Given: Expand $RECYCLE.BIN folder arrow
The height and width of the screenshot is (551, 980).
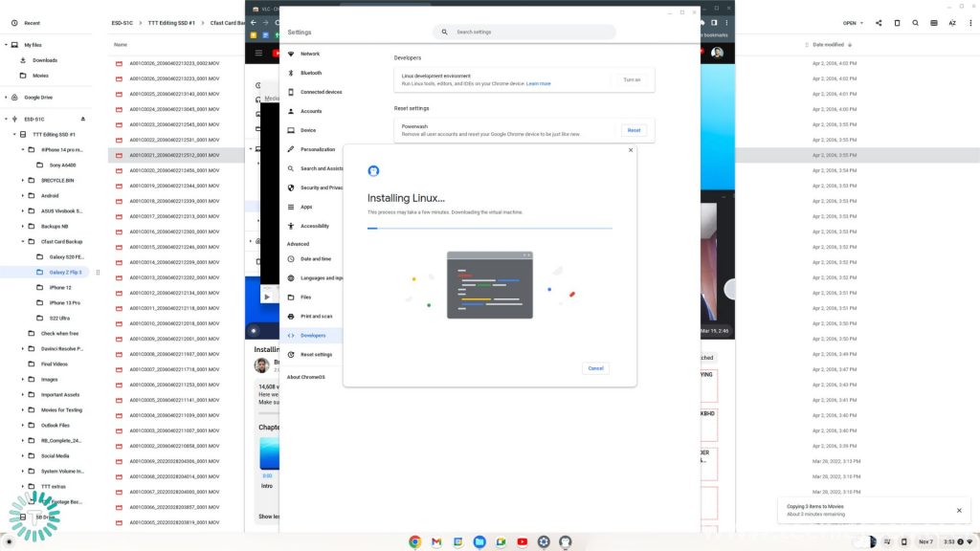Looking at the screenshot, I should [x=23, y=181].
